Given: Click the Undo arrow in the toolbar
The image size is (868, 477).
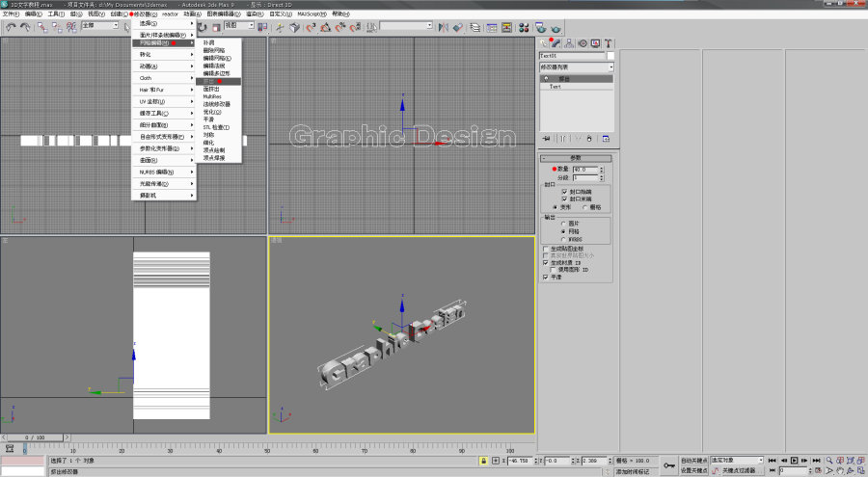Looking at the screenshot, I should (x=11, y=27).
